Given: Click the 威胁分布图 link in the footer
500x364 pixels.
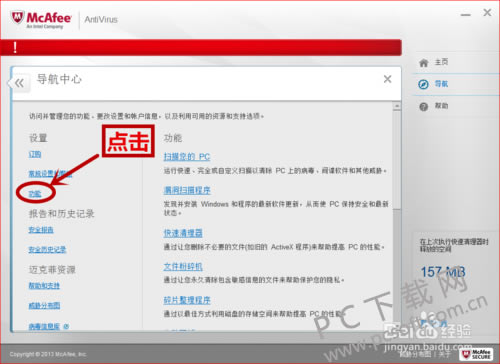Looking at the screenshot, I should pos(416,354).
